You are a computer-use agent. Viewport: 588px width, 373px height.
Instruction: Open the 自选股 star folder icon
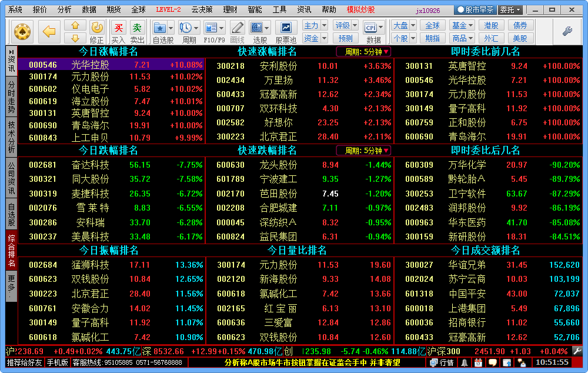pos(160,28)
